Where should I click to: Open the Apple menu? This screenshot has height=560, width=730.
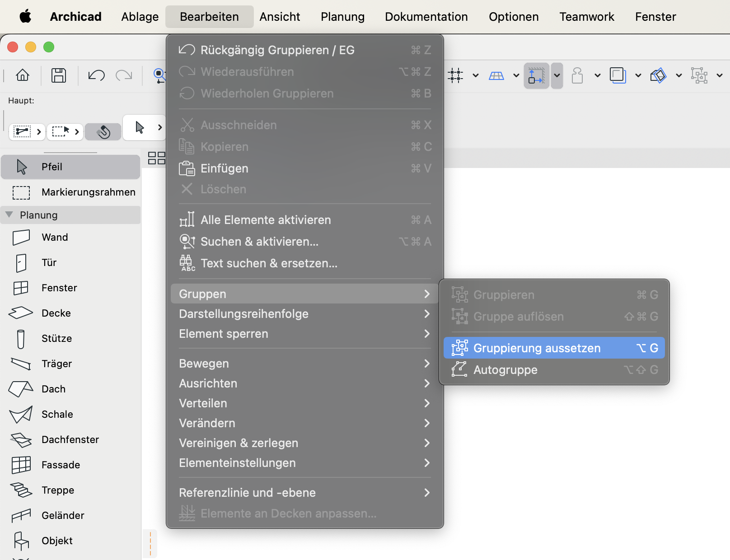click(x=25, y=17)
